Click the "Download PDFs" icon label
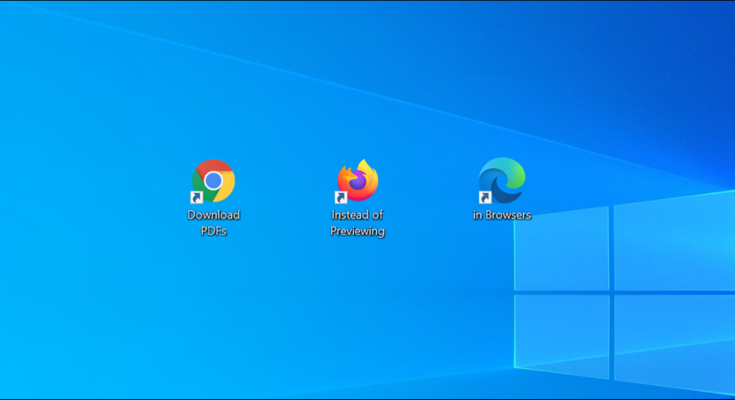 coord(213,222)
